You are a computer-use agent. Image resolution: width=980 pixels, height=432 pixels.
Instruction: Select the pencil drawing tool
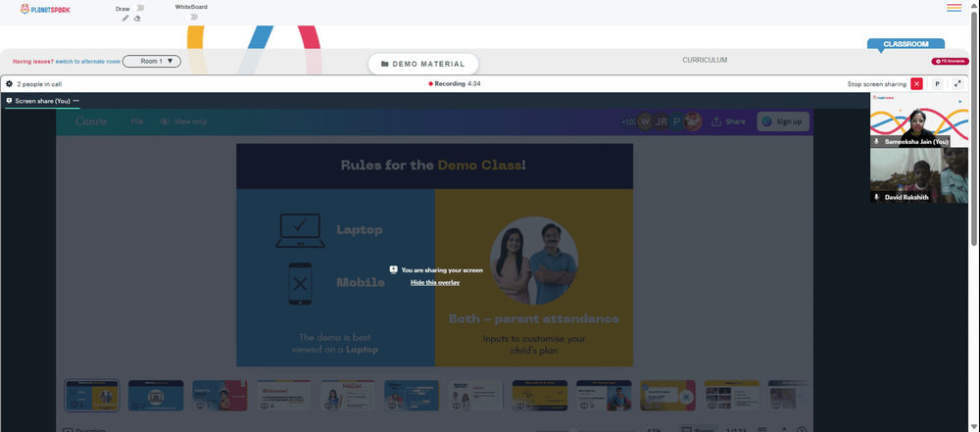click(x=125, y=19)
